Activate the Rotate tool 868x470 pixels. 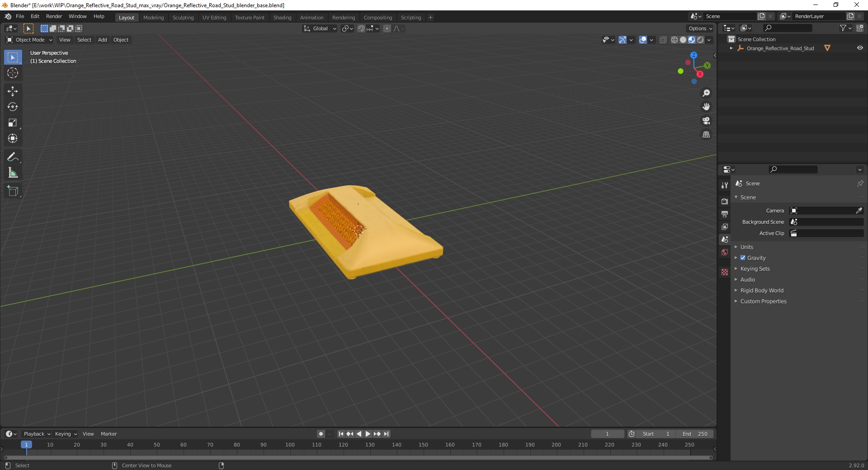pos(13,107)
